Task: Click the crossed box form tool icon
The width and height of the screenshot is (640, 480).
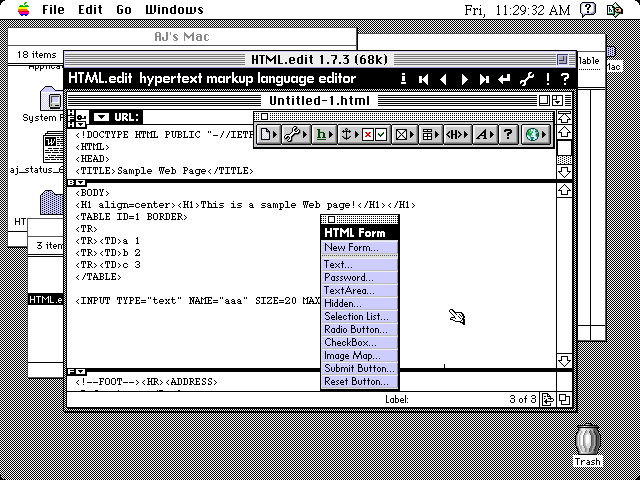Action: (x=402, y=134)
